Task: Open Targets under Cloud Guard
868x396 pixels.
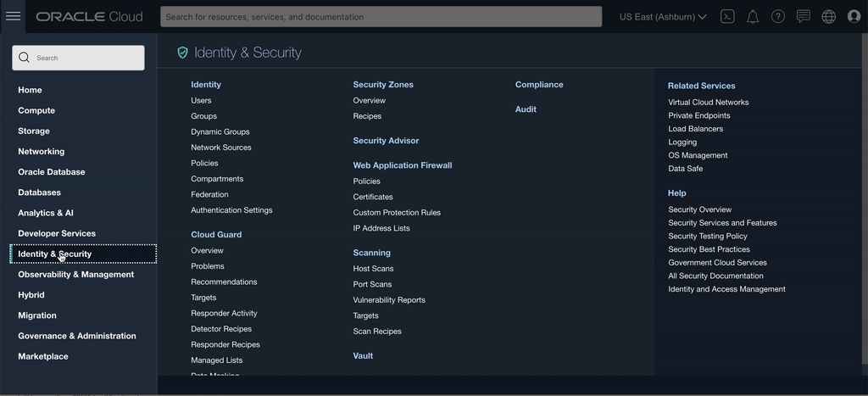Action: 203,298
